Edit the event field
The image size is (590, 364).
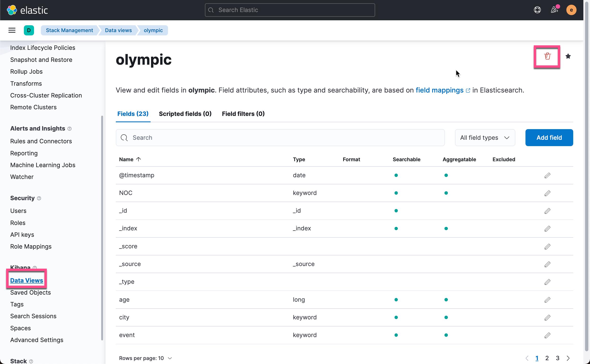547,335
